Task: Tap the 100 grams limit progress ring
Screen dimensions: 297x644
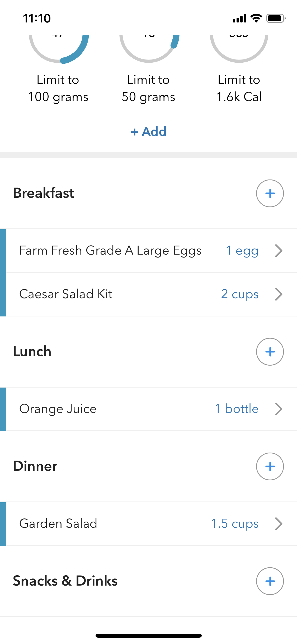Action: [x=59, y=48]
